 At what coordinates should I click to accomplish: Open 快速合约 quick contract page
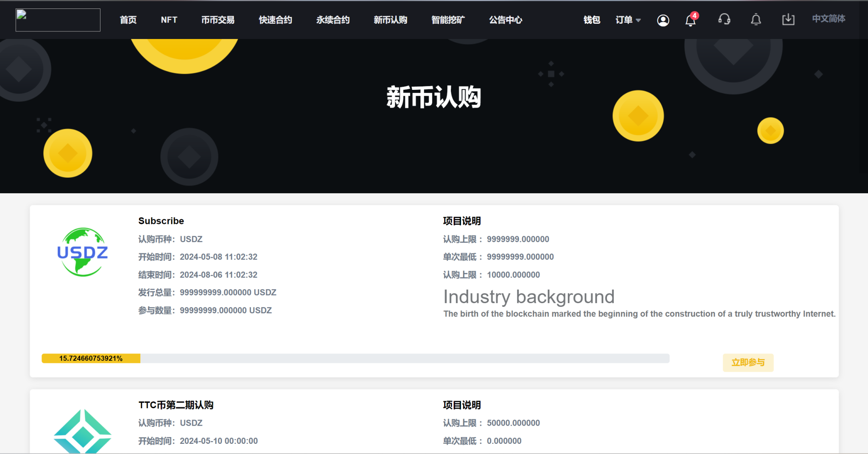(275, 20)
